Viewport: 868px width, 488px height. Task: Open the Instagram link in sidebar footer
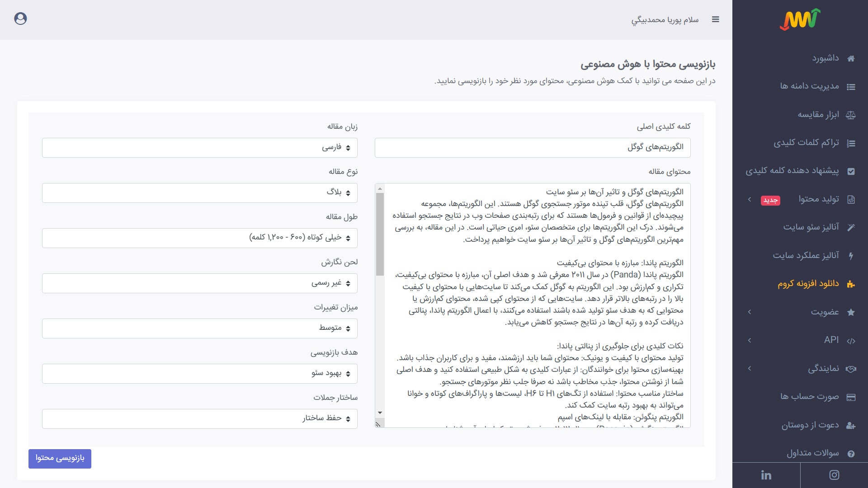coord(834,475)
